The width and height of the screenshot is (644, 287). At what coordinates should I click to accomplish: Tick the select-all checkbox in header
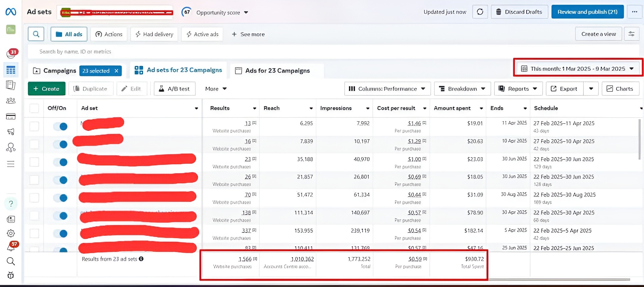pos(34,108)
